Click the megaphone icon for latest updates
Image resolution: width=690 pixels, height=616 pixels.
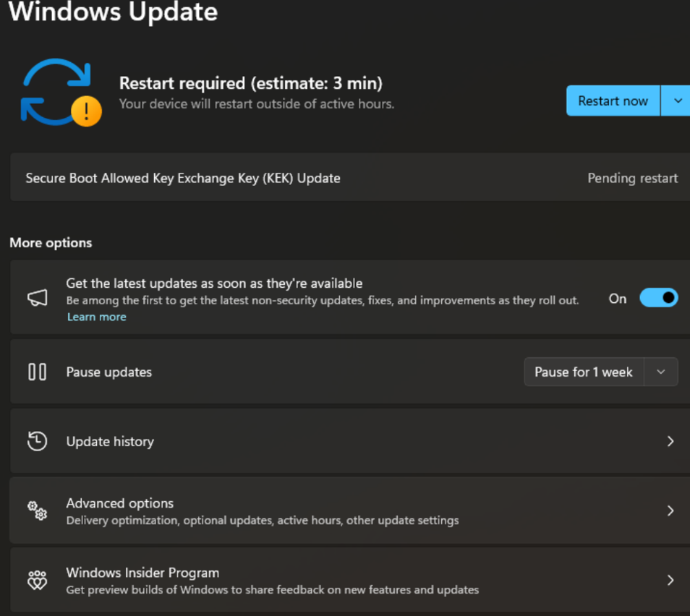[x=38, y=298]
